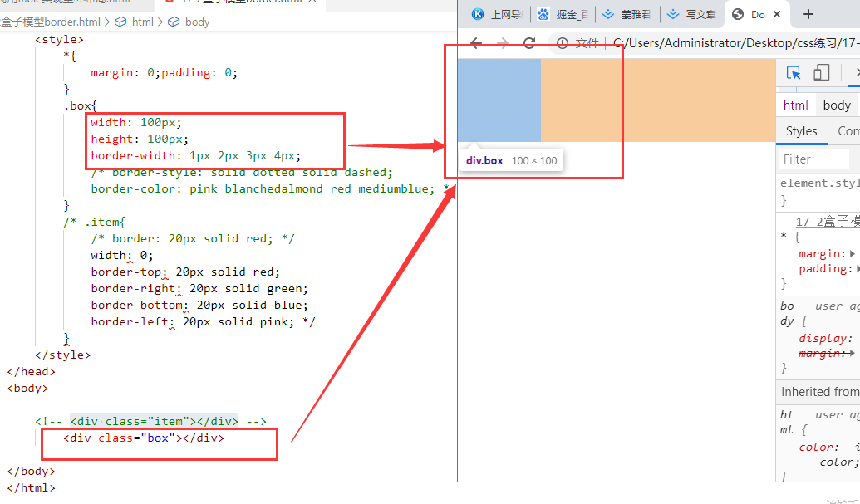Click the <div class="box"></div> line
Screen dimensions: 860x504
point(144,438)
